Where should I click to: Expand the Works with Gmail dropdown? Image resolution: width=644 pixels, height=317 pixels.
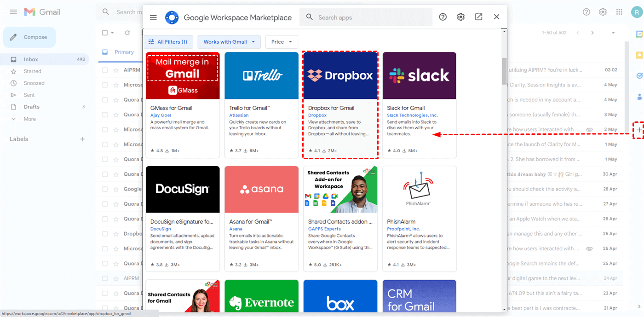click(229, 42)
